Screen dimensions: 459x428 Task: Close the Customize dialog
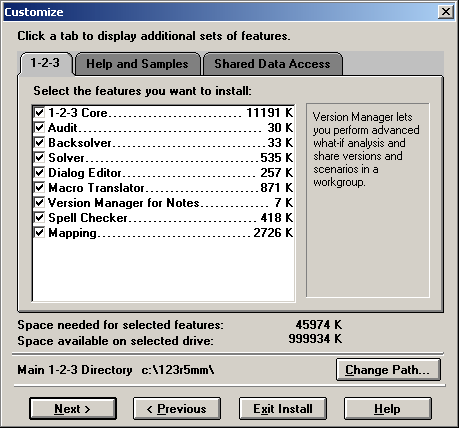tap(446, 12)
